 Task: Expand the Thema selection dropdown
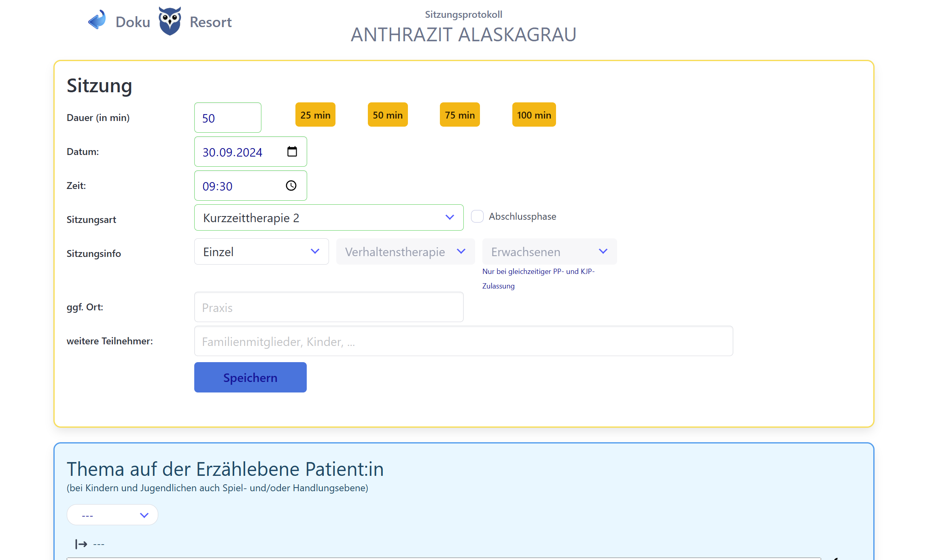(113, 515)
